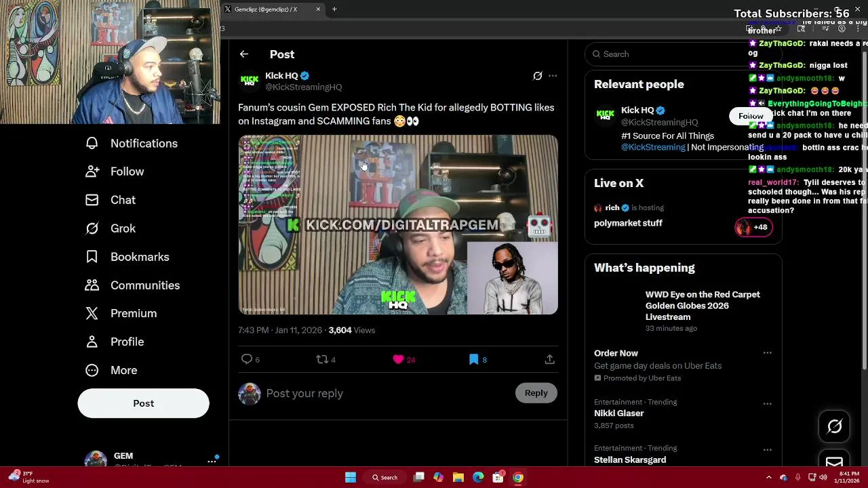
Task: Click the repost icon
Action: click(322, 359)
